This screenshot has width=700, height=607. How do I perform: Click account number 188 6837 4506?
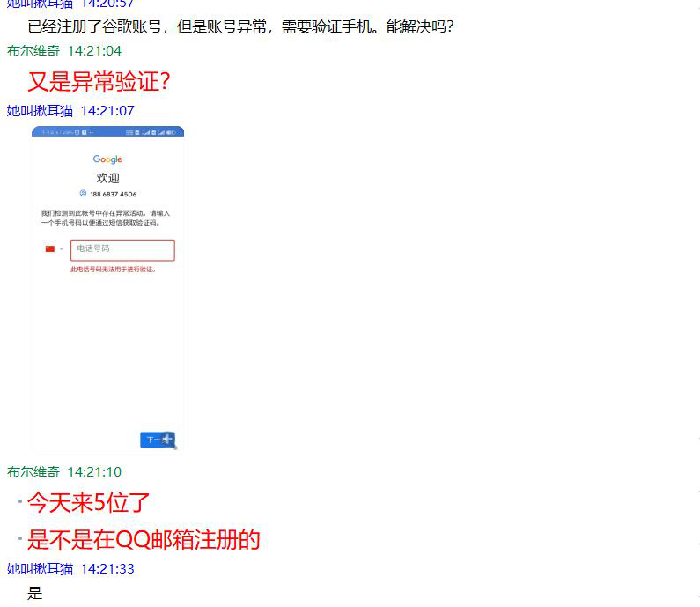click(113, 195)
